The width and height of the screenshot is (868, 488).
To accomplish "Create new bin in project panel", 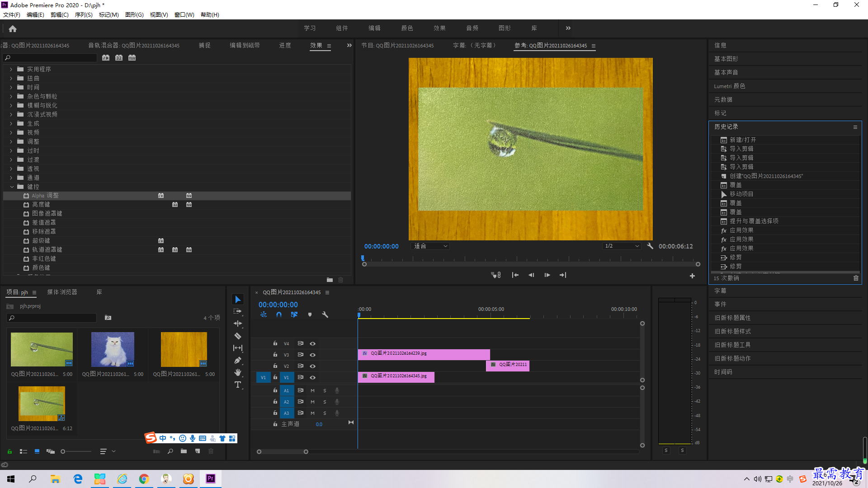I will 184,451.
